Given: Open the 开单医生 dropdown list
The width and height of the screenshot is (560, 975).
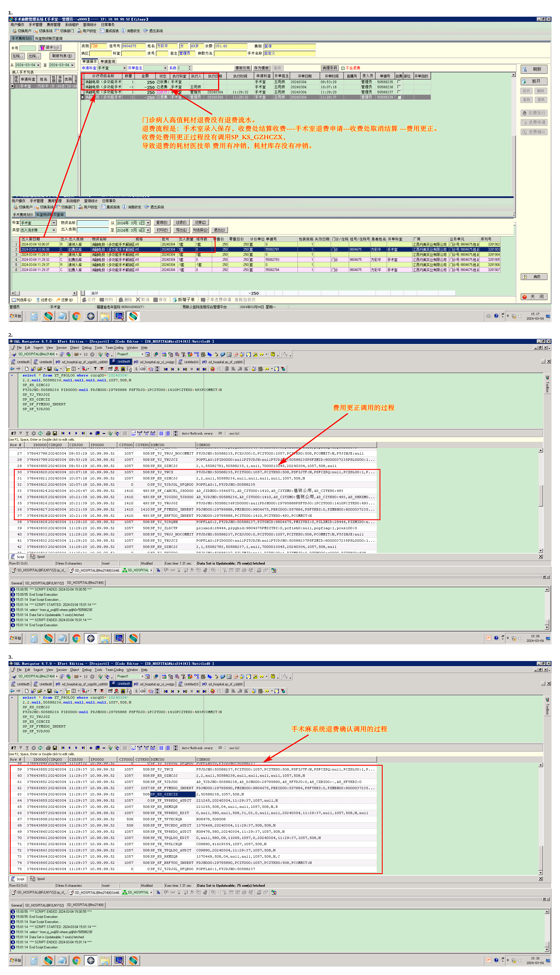Looking at the screenshot, I should pos(165,68).
